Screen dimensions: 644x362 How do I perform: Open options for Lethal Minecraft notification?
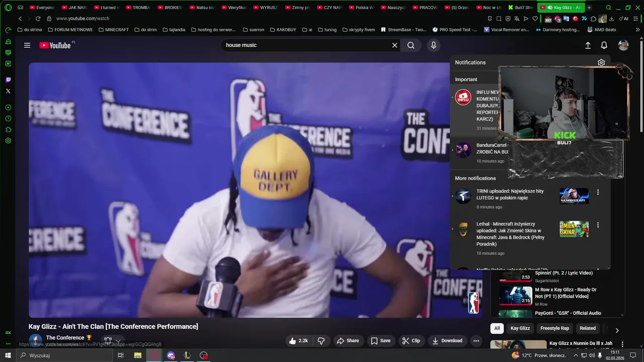[598, 225]
